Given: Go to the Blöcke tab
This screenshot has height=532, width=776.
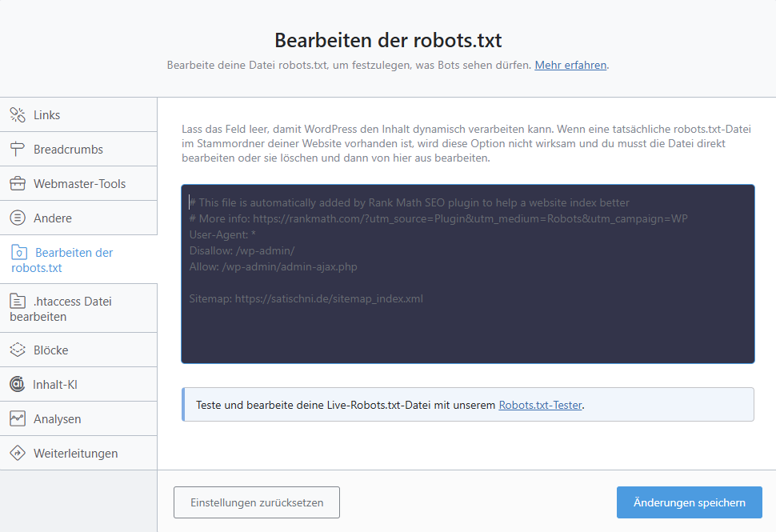Looking at the screenshot, I should [x=78, y=350].
